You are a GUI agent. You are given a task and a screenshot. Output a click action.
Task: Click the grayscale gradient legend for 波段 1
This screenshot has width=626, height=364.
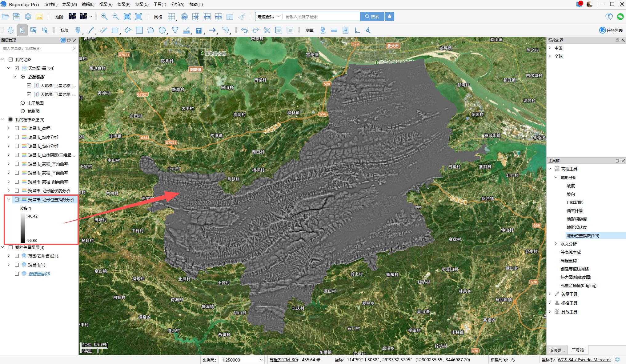click(x=23, y=228)
